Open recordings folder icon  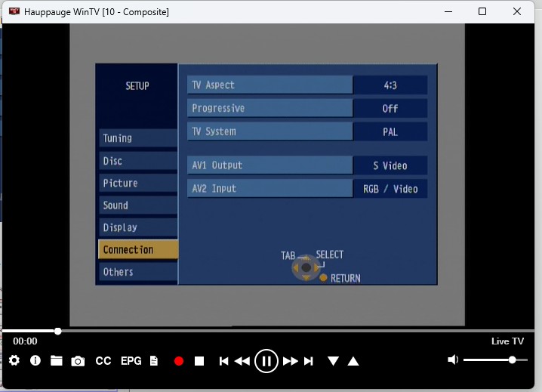click(57, 361)
